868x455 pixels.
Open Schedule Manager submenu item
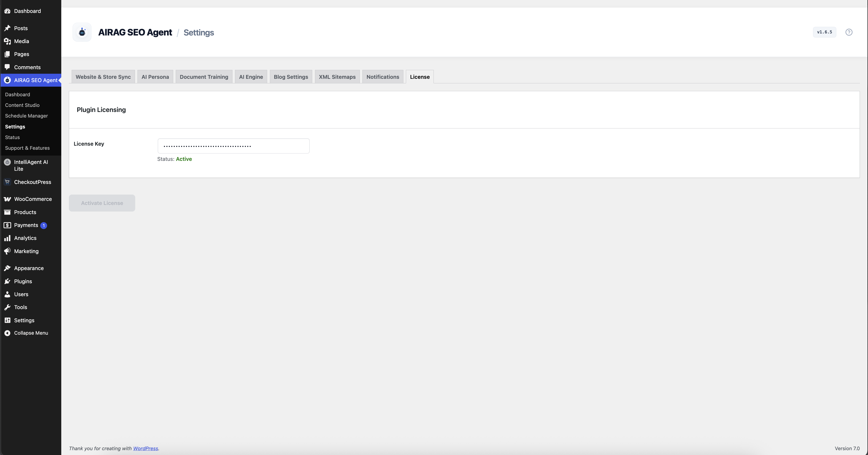point(26,116)
